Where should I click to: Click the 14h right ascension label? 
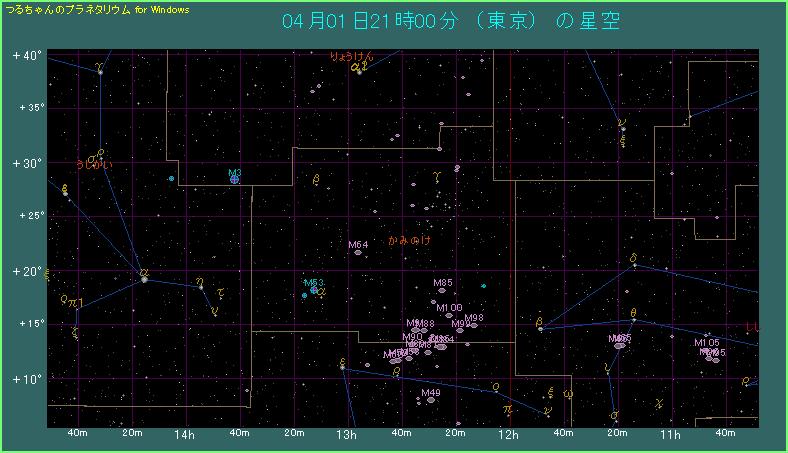[x=183, y=435]
